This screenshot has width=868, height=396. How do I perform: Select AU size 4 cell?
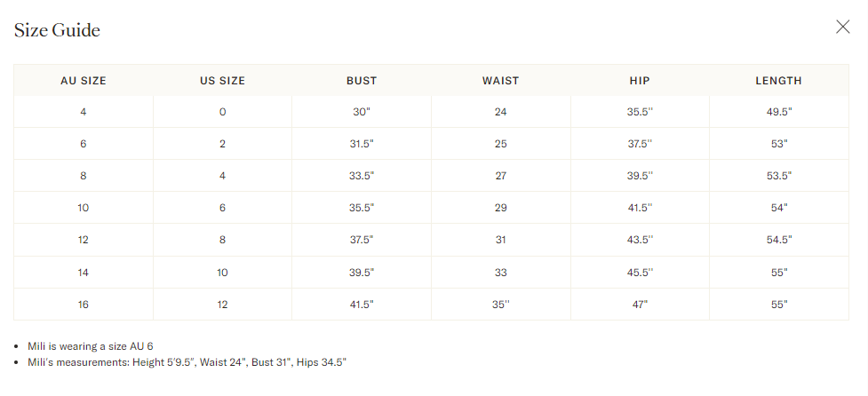(83, 112)
